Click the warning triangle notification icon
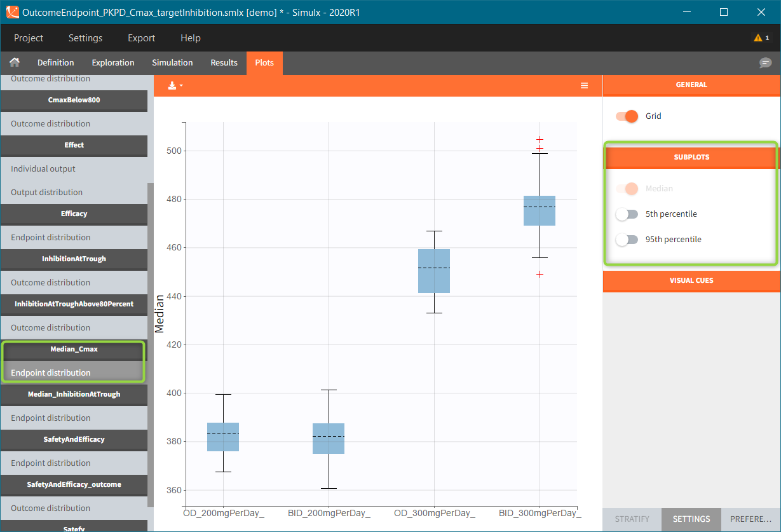Screen dimensions: 781x532 pos(758,38)
